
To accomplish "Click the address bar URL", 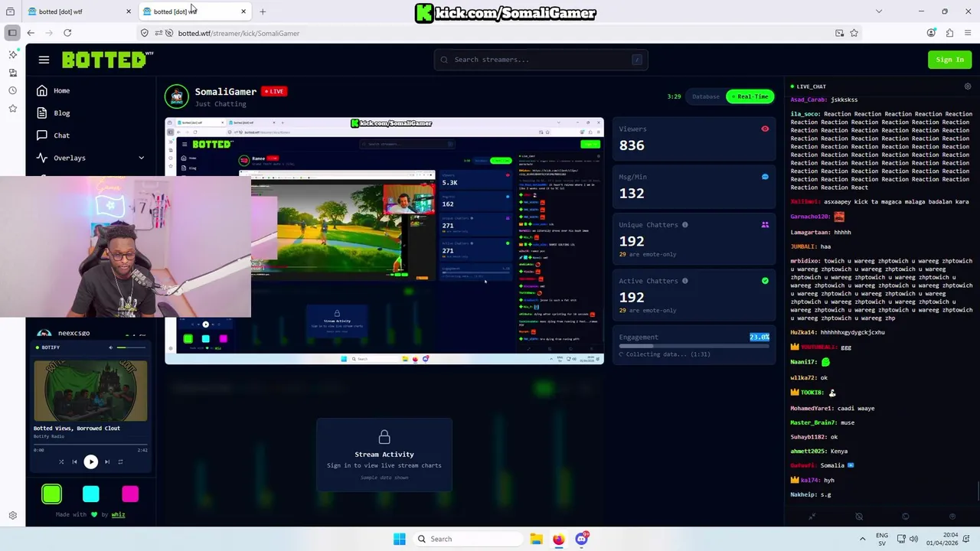I will (x=239, y=33).
